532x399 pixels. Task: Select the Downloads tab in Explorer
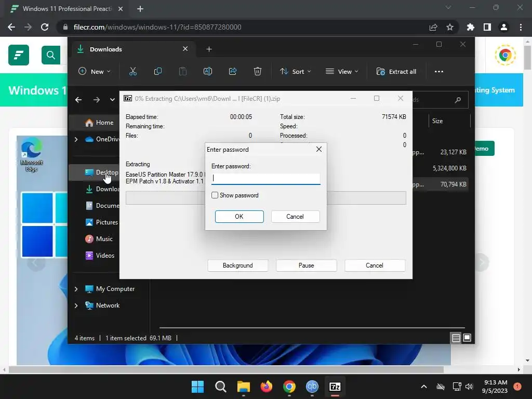click(x=132, y=49)
